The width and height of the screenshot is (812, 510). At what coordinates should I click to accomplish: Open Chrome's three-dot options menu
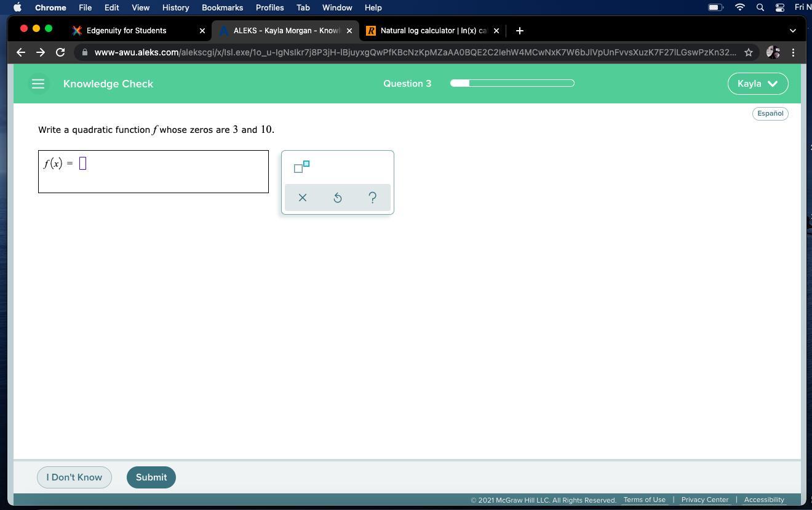793,52
